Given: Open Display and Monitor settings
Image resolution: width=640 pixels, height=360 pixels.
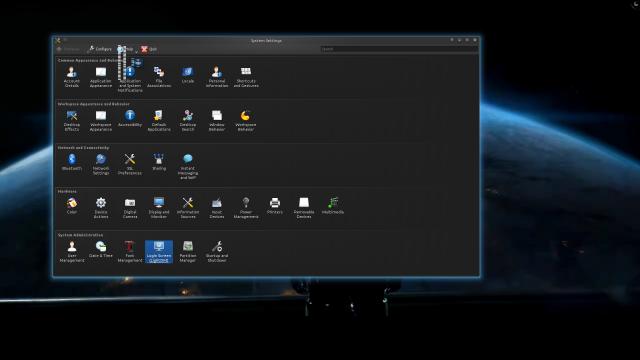Looking at the screenshot, I should pyautogui.click(x=159, y=208).
